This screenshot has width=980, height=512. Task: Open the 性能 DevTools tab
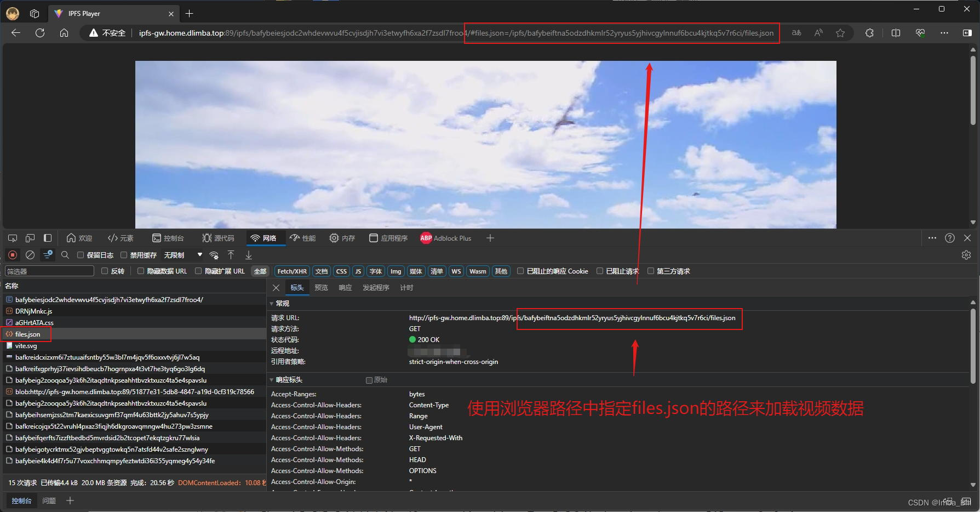click(x=303, y=238)
